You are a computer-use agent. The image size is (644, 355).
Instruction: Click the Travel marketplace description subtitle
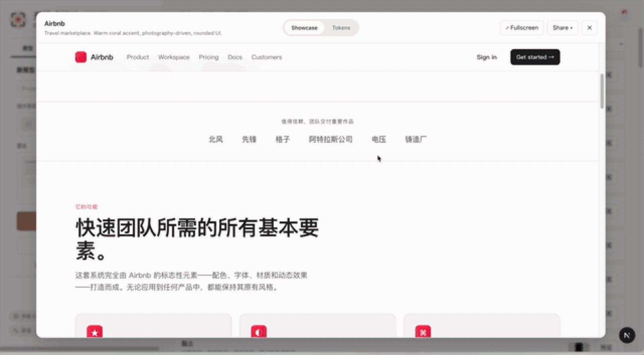coord(133,33)
